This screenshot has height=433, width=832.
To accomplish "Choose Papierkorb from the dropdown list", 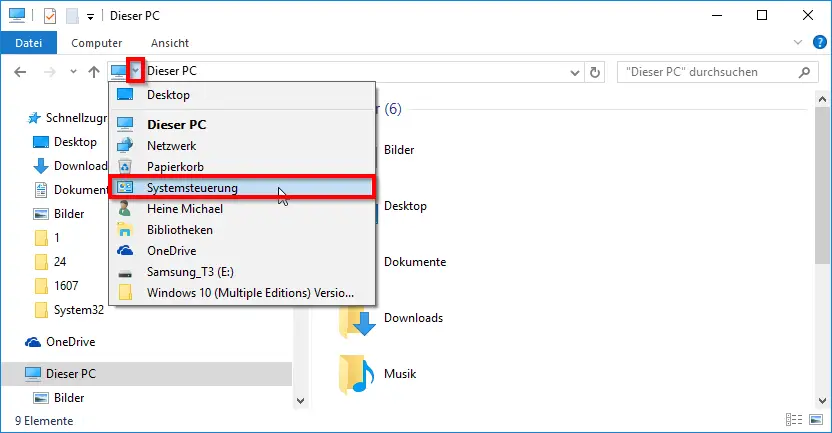I will point(242,167).
